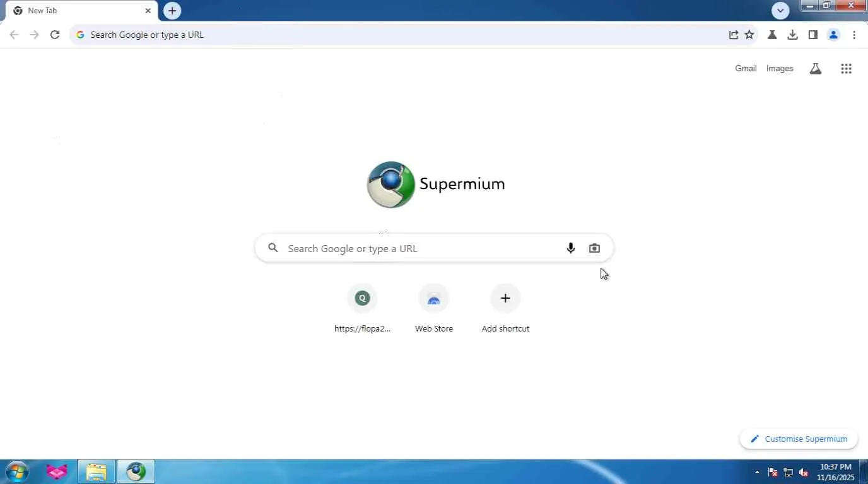Focus the central search box
Image resolution: width=868 pixels, height=484 pixels.
434,248
